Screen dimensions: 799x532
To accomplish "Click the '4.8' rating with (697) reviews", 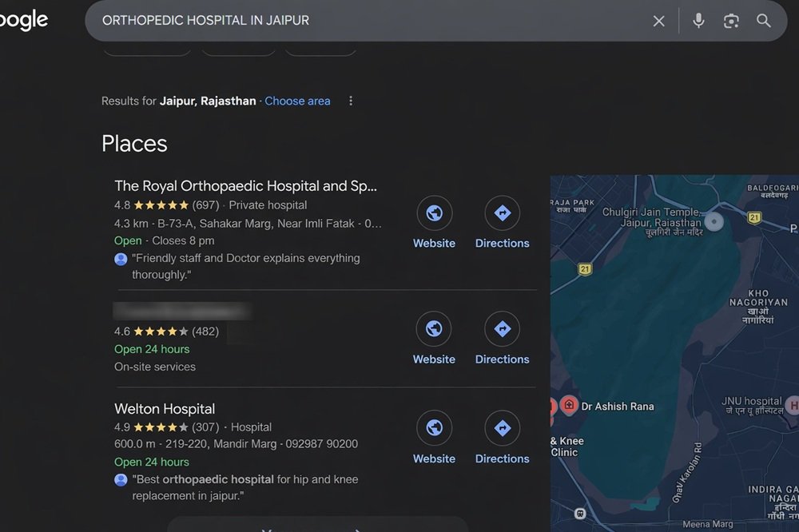I will coord(167,204).
